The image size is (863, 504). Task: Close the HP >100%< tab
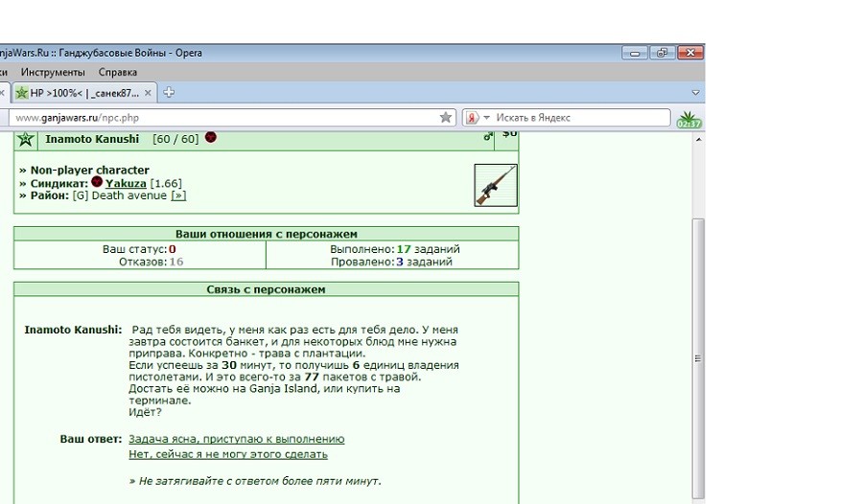[148, 93]
